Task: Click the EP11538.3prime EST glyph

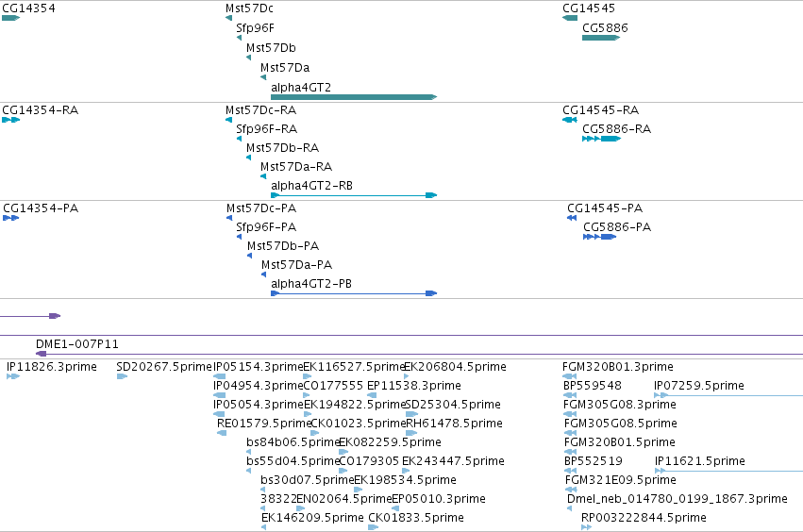Action: [373, 395]
